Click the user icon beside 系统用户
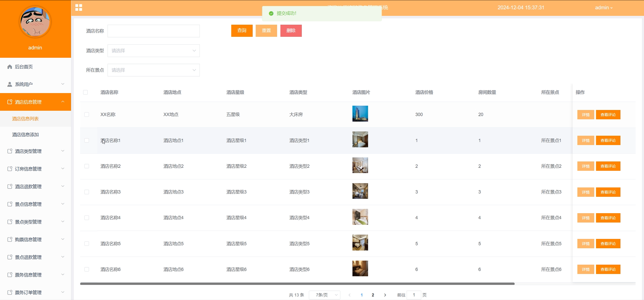This screenshot has width=644, height=300. click(10, 84)
